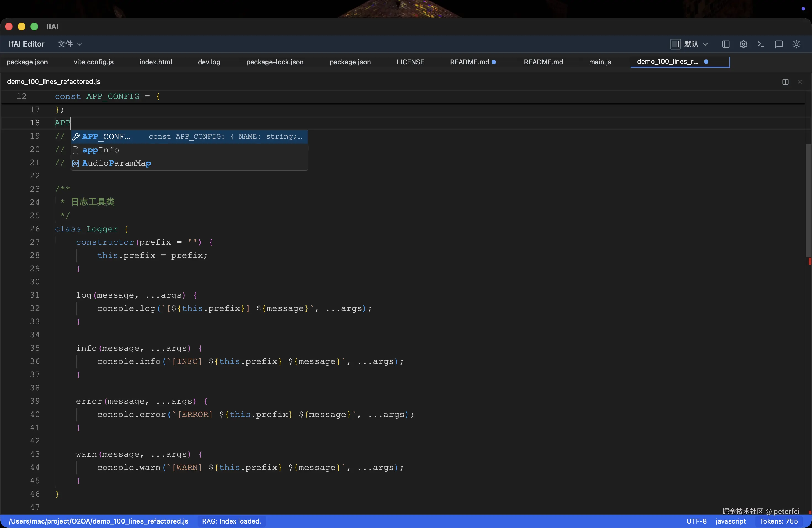The height and width of the screenshot is (528, 812).
Task: Toggle light/dark theme sun icon
Action: [x=796, y=44]
